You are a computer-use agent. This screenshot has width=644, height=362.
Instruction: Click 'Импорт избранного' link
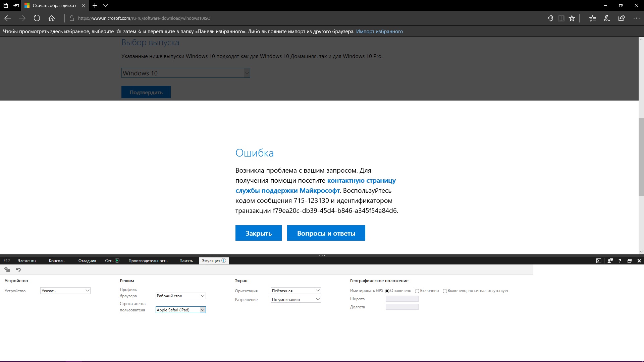tap(379, 32)
